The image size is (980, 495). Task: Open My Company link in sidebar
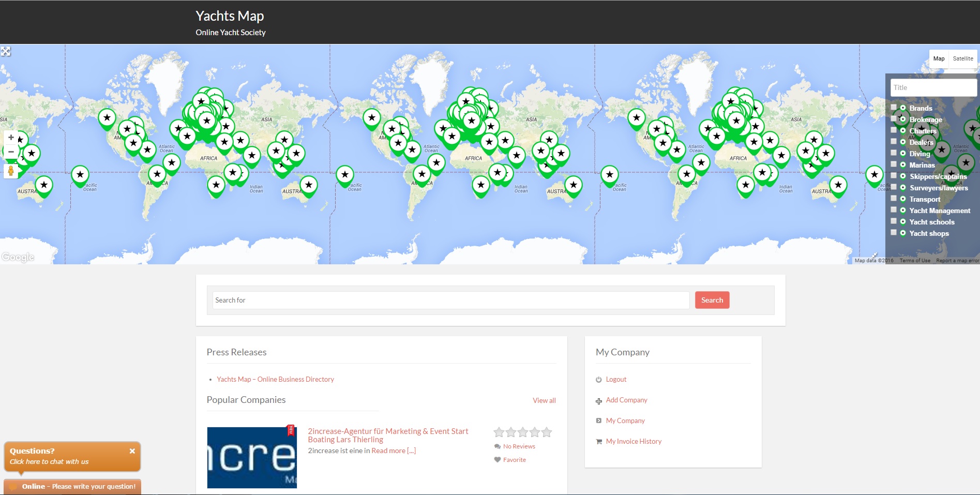click(625, 421)
